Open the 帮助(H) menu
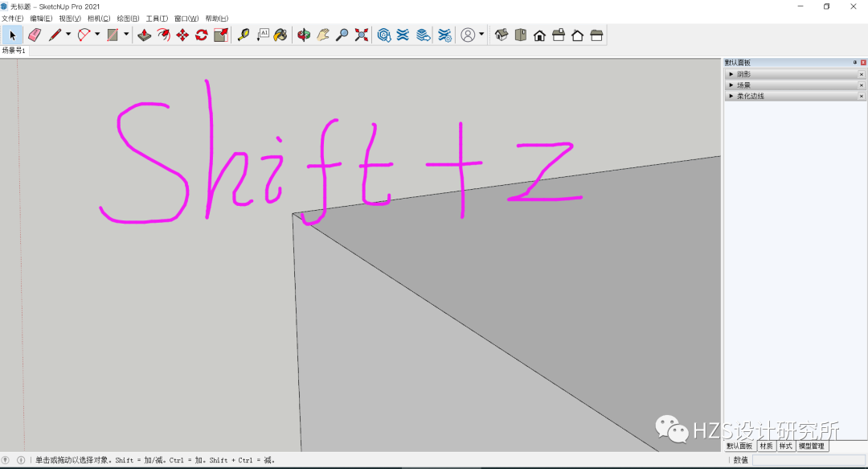The image size is (868, 469). (216, 19)
